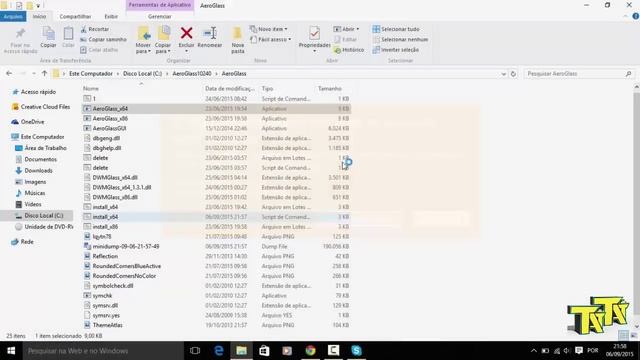Switch to the Início tab

40,16
